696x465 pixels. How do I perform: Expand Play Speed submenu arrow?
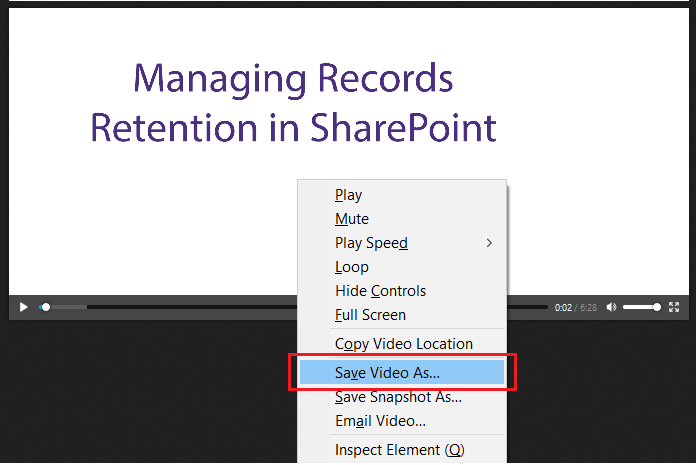pos(489,243)
